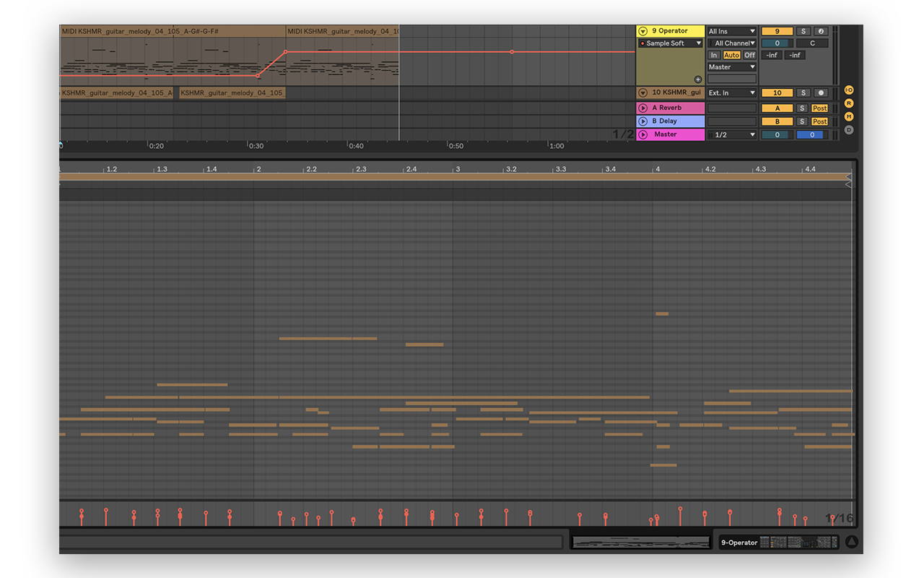Click the Operator track pan control C
924x578 pixels.
coord(812,43)
